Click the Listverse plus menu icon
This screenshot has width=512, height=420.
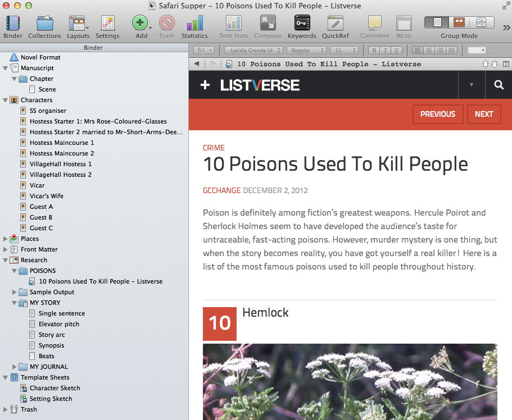pos(205,85)
